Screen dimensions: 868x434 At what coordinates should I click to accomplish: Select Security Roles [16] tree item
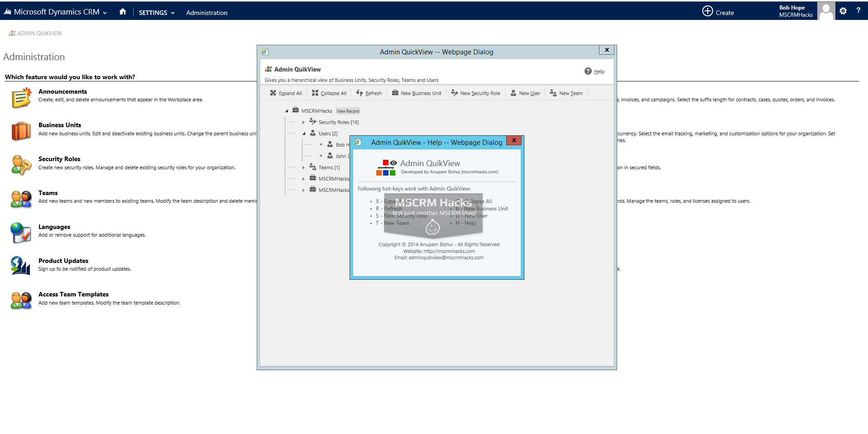339,122
